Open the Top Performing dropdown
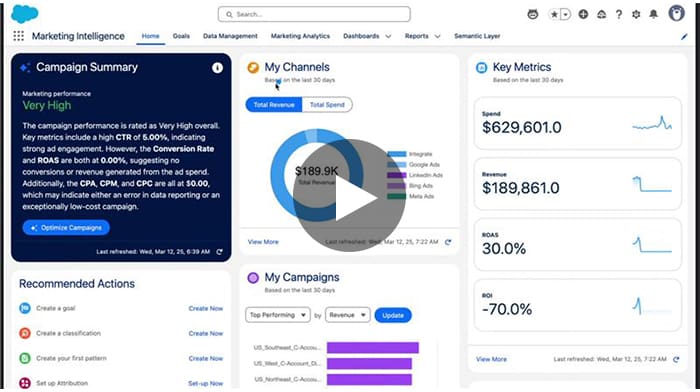 [278, 315]
